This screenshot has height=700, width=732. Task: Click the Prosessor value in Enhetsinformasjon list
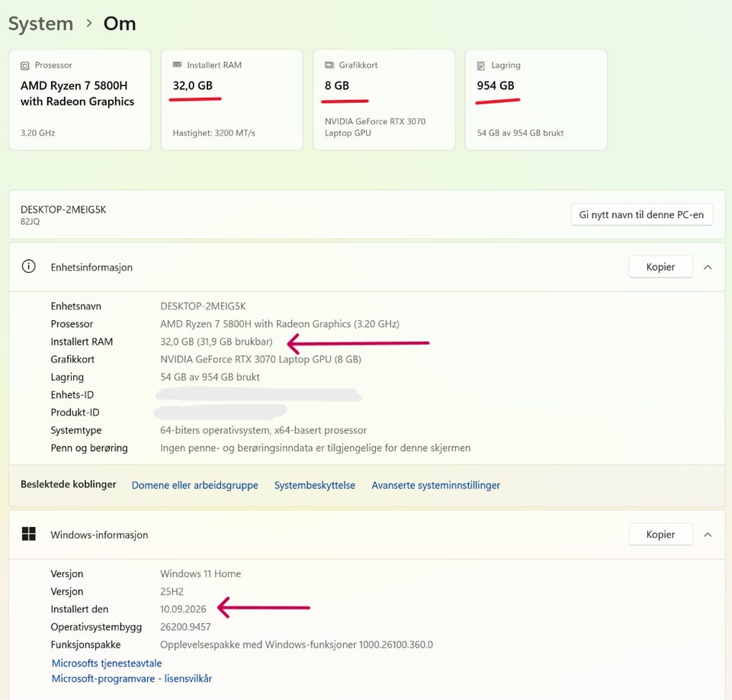click(x=280, y=324)
